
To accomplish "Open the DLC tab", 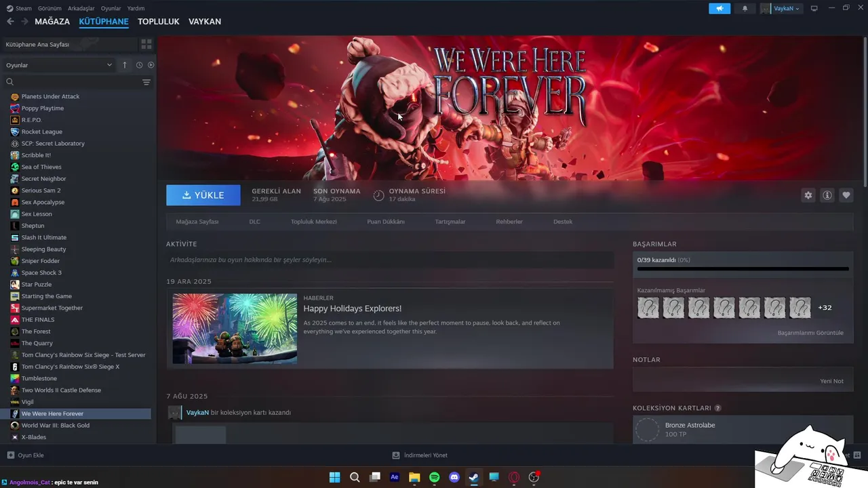I will (x=254, y=222).
